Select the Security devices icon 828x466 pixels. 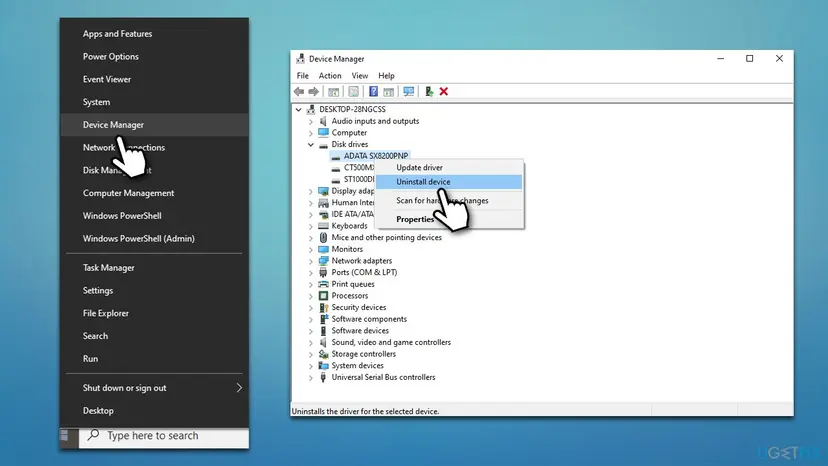click(x=323, y=307)
